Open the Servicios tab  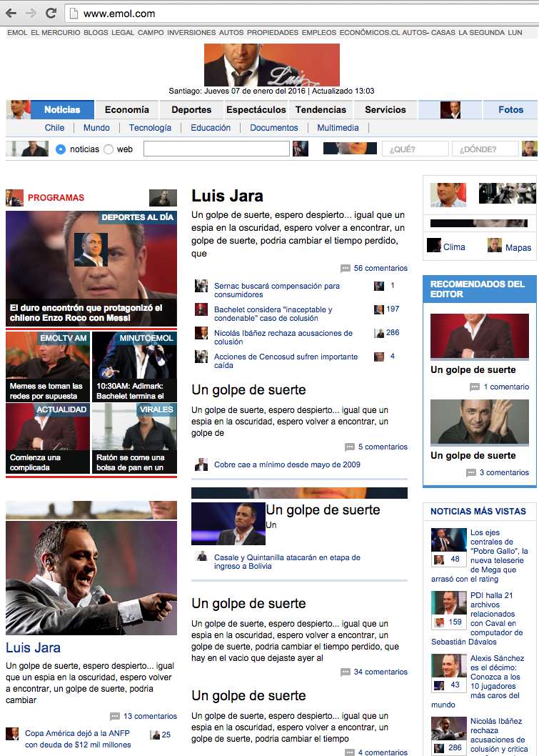386,109
